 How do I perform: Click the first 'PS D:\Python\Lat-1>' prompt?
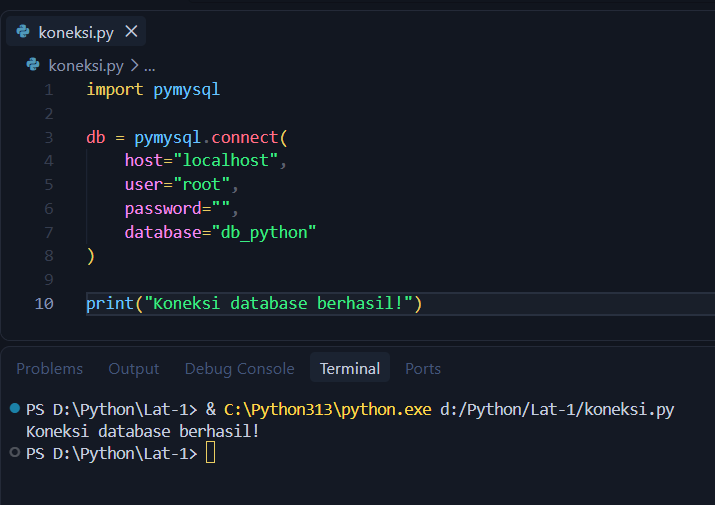pyautogui.click(x=112, y=409)
